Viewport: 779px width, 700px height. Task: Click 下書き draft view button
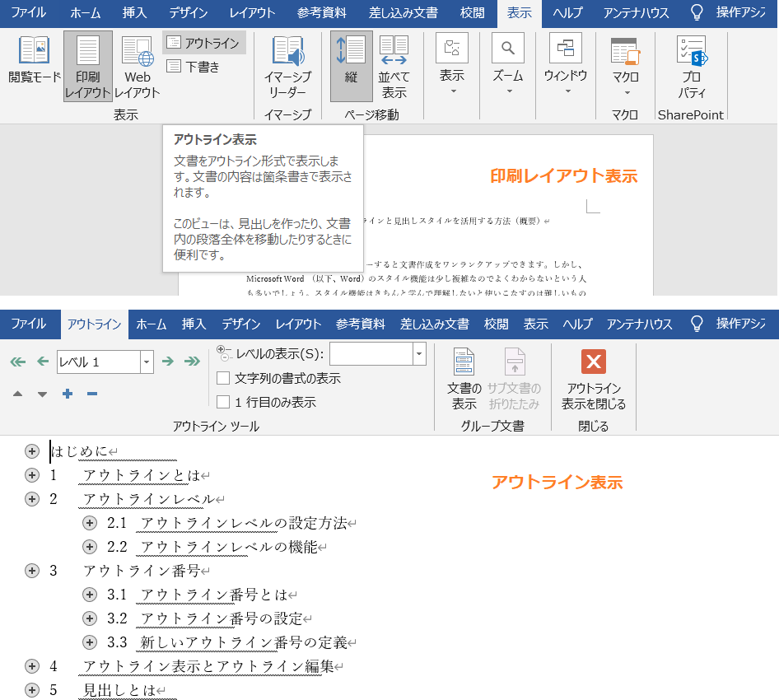pos(194,67)
